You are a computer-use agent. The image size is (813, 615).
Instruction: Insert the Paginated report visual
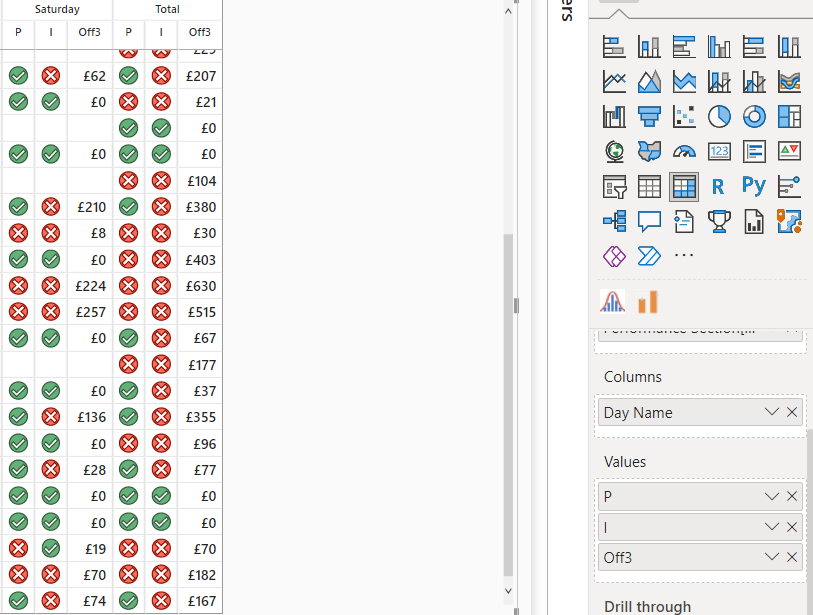(754, 221)
